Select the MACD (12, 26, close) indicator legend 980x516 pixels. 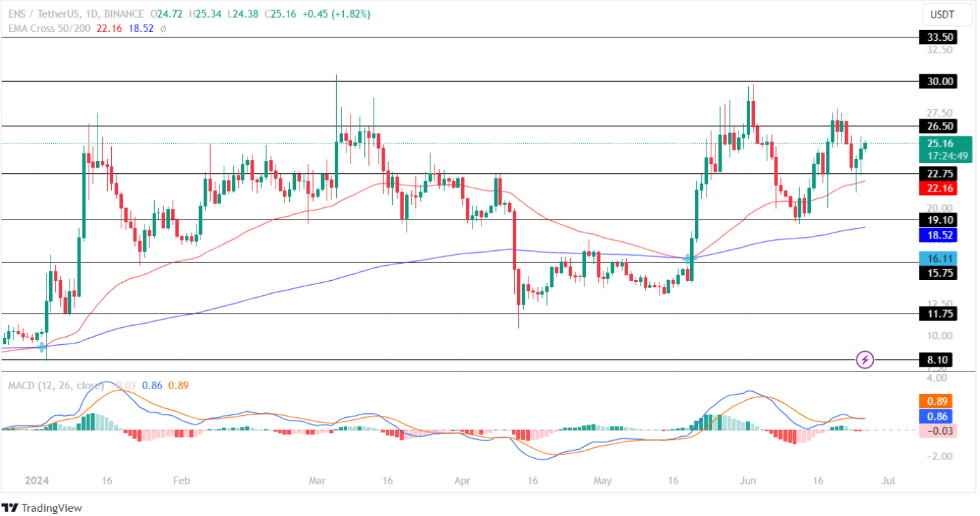pos(56,385)
